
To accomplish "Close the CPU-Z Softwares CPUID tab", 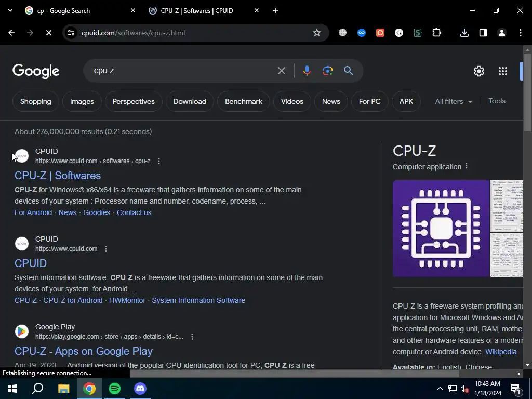I will (257, 10).
